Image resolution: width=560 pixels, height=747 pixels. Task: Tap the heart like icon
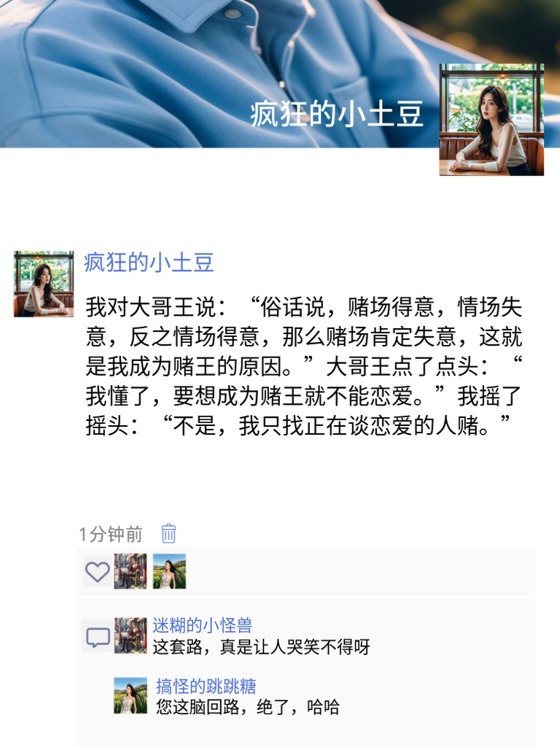[98, 571]
